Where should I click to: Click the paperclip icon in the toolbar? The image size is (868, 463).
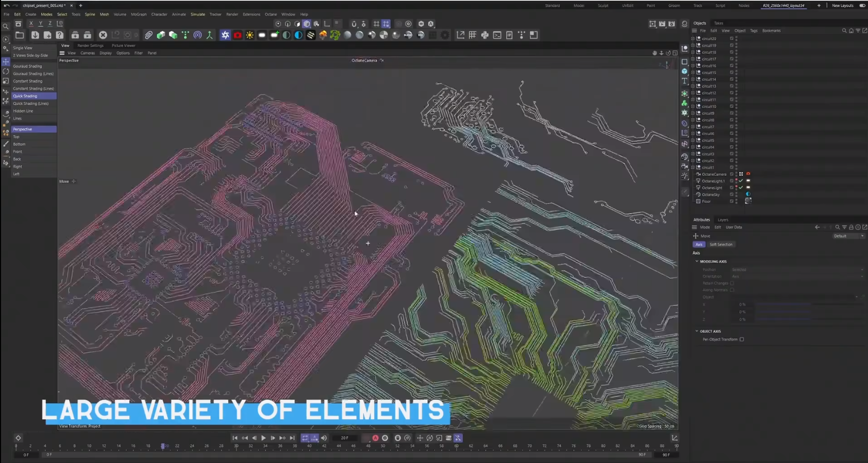pos(149,35)
